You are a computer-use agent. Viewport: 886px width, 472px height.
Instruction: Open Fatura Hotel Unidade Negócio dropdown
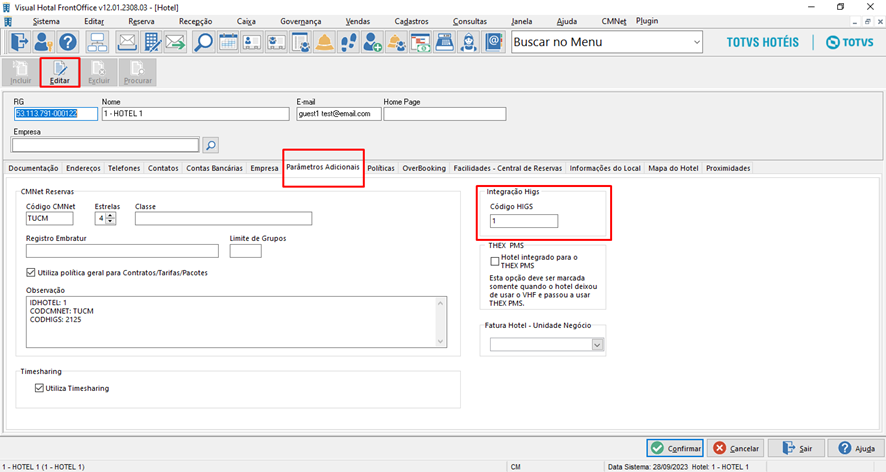click(597, 345)
